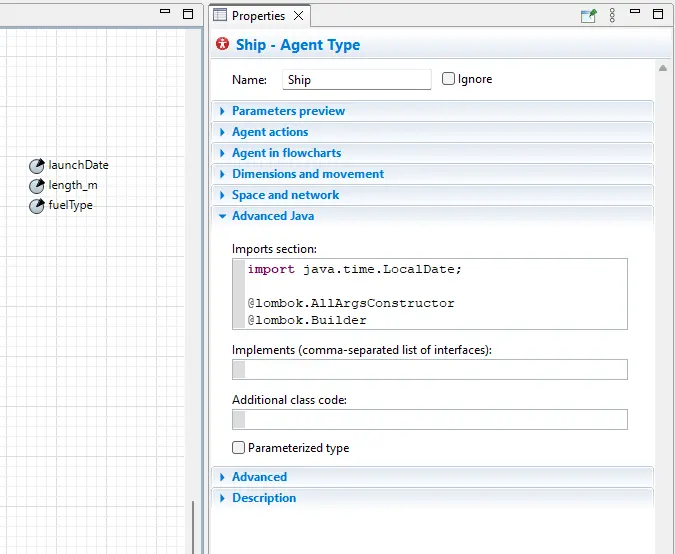This screenshot has width=675, height=554.
Task: Switch to the Properties tab
Action: point(258,16)
